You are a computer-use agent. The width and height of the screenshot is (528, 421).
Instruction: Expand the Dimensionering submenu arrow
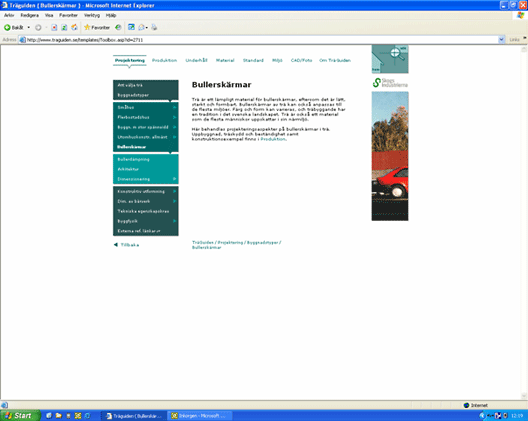coord(174,179)
